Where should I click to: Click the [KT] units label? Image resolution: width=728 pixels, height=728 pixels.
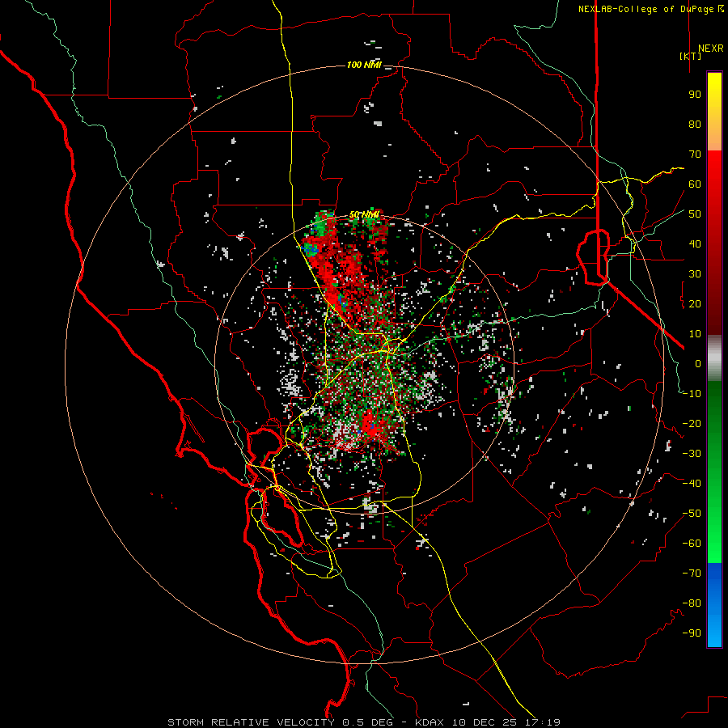tap(691, 56)
